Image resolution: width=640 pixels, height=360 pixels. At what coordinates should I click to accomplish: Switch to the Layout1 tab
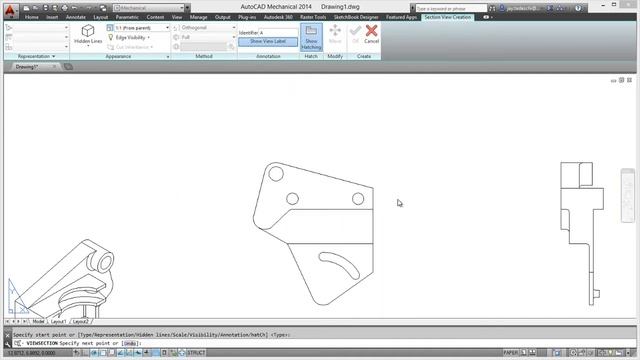point(58,322)
